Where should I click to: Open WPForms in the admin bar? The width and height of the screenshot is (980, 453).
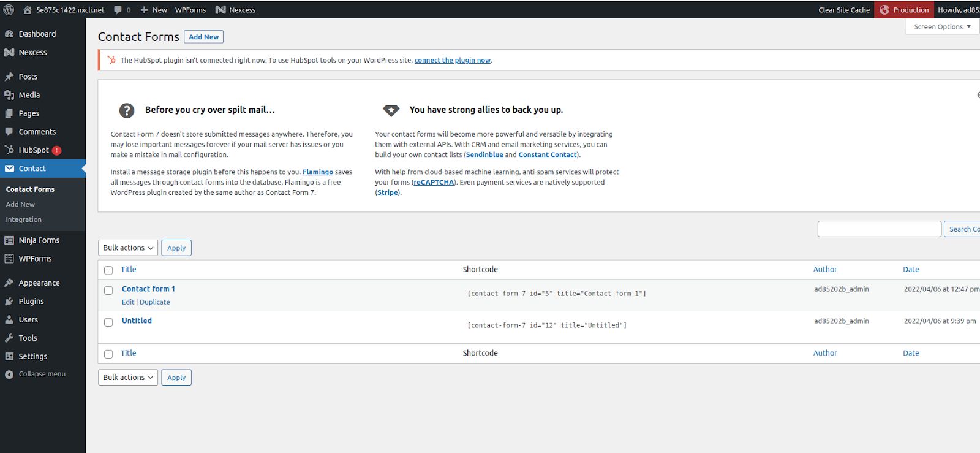pyautogui.click(x=190, y=10)
